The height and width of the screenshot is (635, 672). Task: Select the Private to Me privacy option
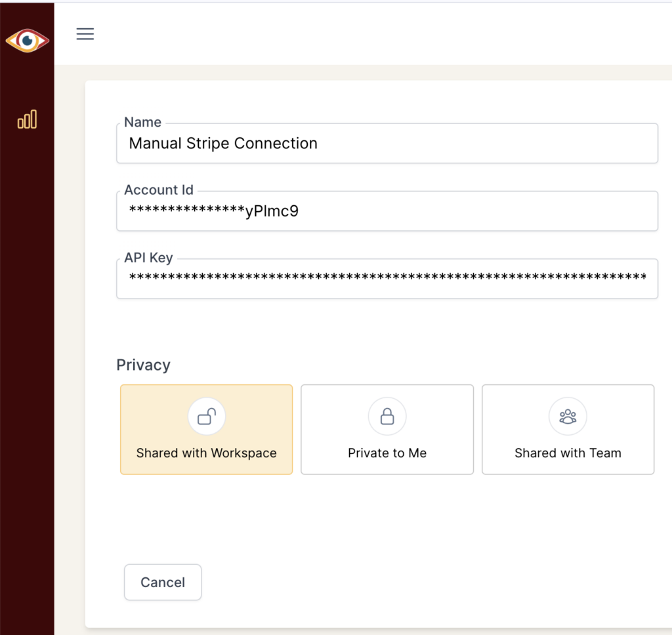click(387, 429)
